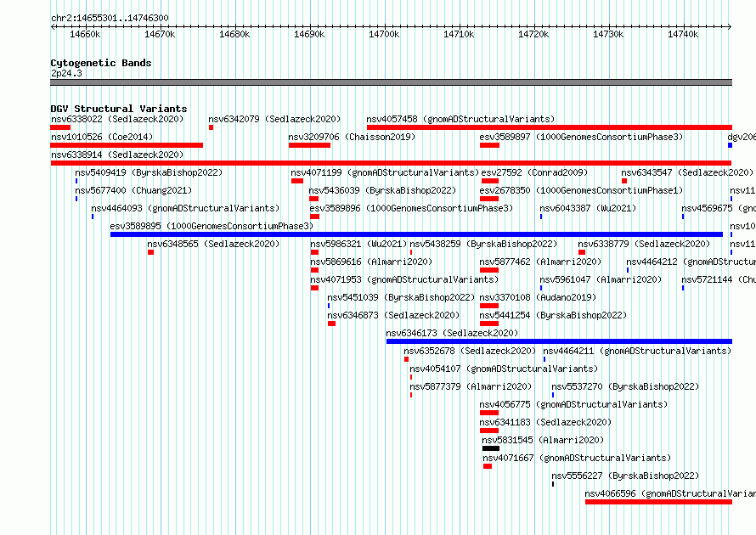Select nsv5438259 (ByrskaBishop2022) label

click(483, 244)
